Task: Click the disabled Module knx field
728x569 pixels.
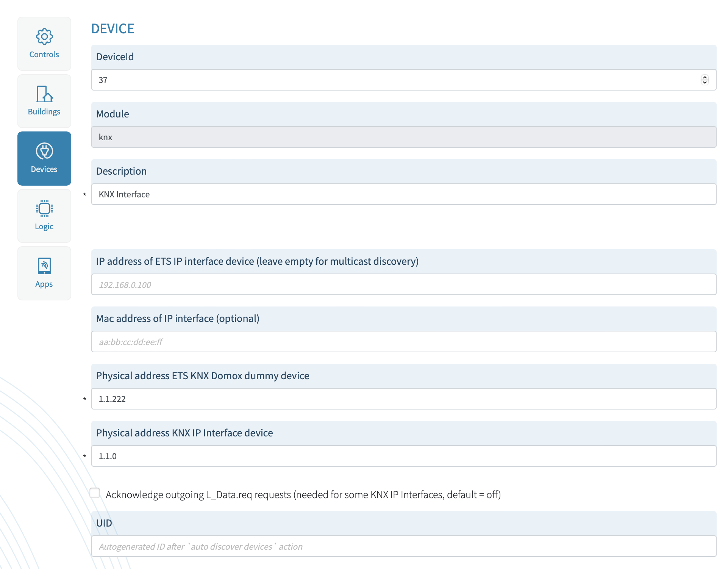Action: tap(404, 137)
